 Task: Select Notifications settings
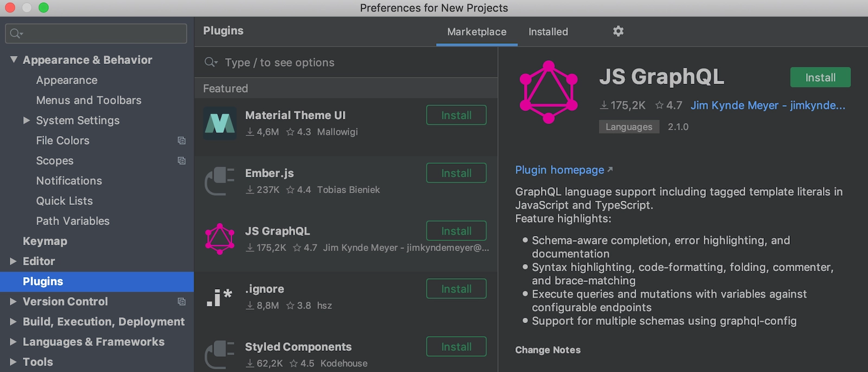(x=69, y=181)
